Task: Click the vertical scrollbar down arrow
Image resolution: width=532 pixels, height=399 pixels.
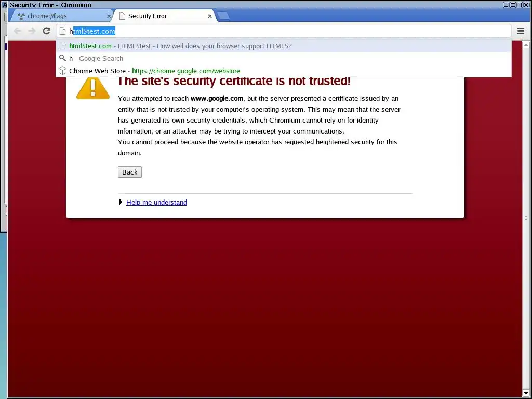Action: click(x=526, y=393)
